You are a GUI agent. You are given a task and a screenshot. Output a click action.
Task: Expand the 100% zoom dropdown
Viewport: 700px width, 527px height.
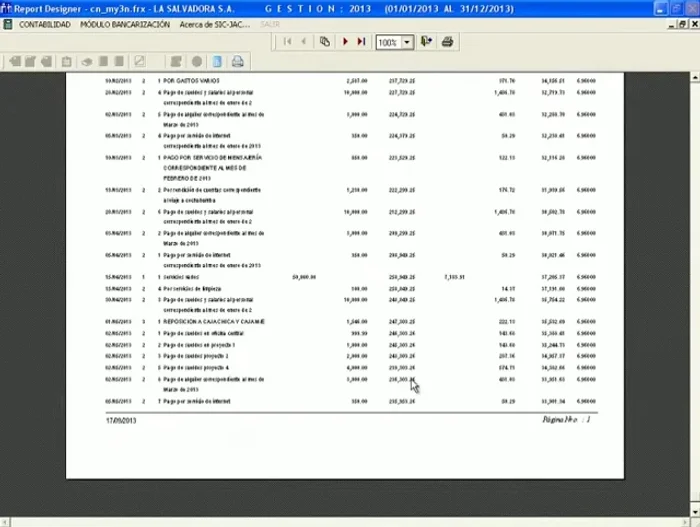point(408,42)
